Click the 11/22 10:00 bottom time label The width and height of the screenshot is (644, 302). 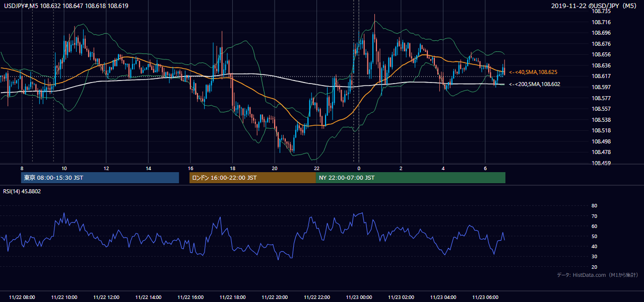tap(64, 297)
